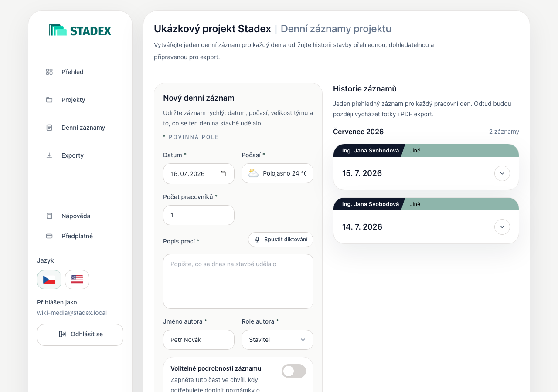Open the Přehled dashboard icon
558x392 pixels.
point(49,72)
